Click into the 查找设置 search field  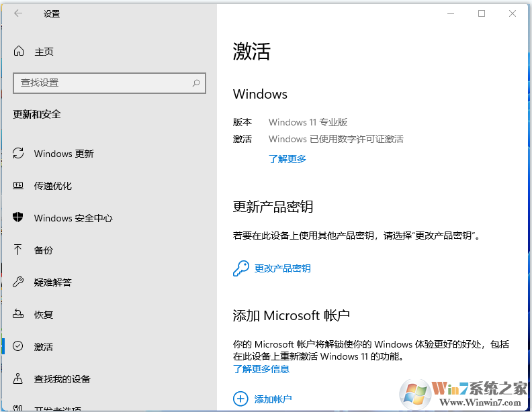pyautogui.click(x=101, y=83)
